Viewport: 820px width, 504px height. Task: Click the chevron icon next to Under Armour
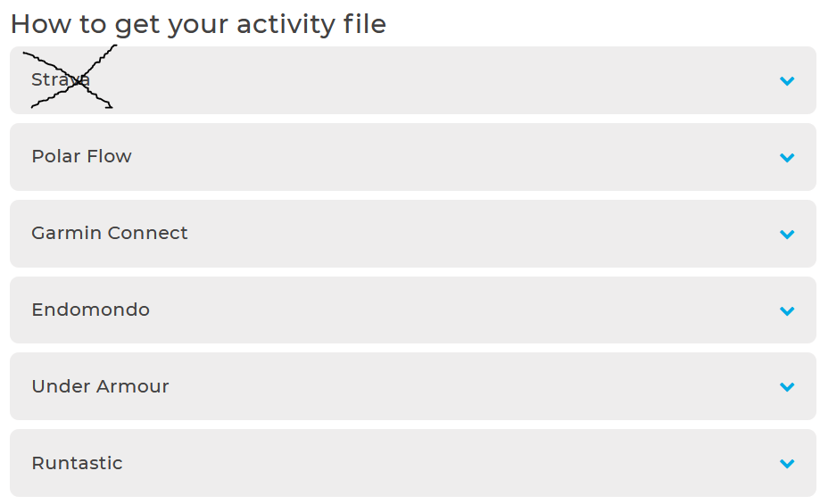786,387
